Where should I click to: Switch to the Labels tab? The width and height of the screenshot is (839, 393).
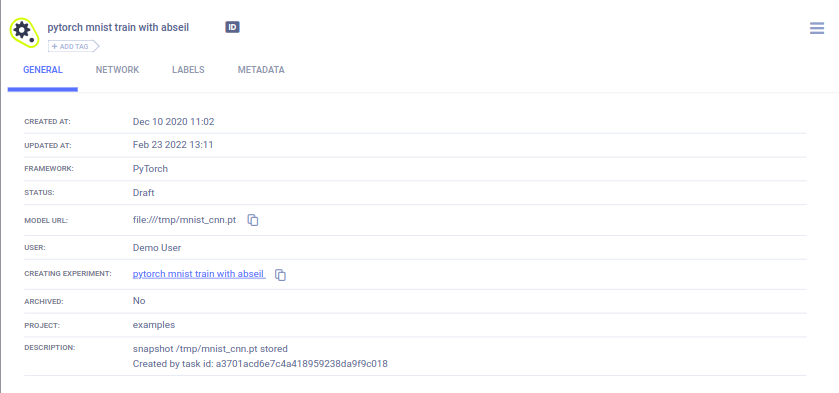pos(188,70)
